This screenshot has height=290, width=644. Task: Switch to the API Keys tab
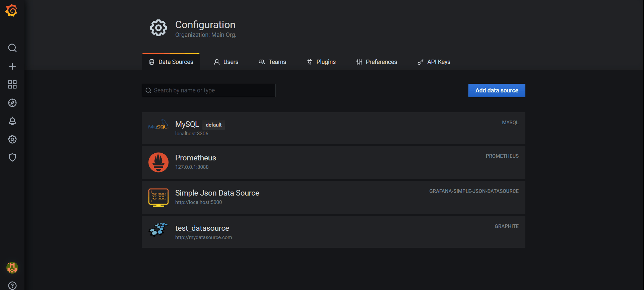point(434,62)
